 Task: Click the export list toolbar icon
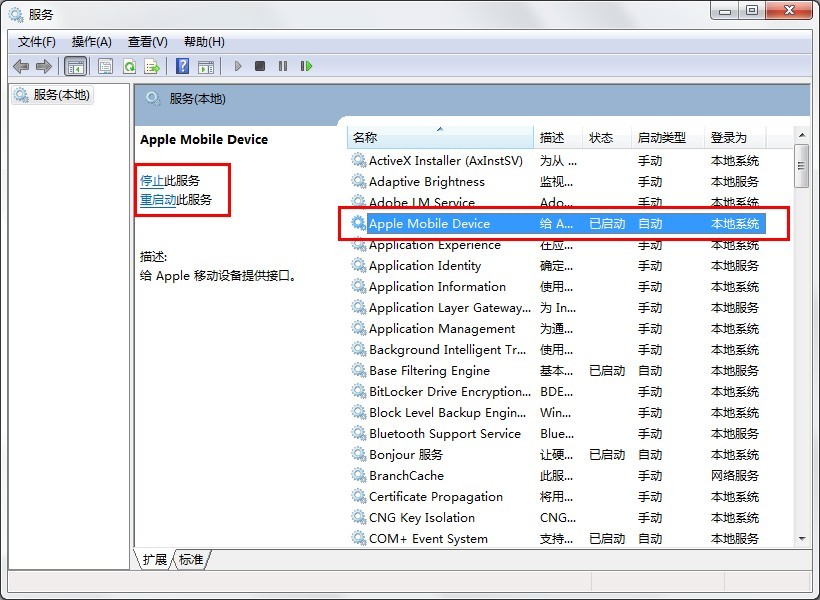(x=152, y=65)
